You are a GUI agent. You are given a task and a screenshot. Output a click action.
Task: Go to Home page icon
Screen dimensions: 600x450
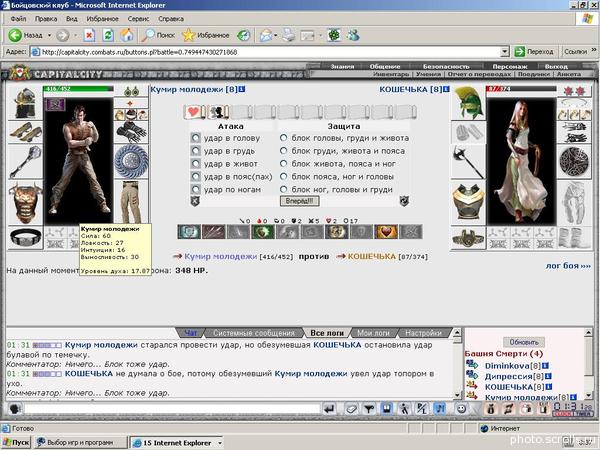tap(127, 36)
